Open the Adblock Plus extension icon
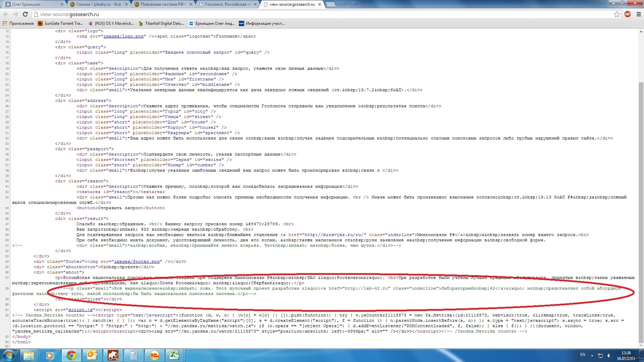644x362 pixels. click(627, 14)
